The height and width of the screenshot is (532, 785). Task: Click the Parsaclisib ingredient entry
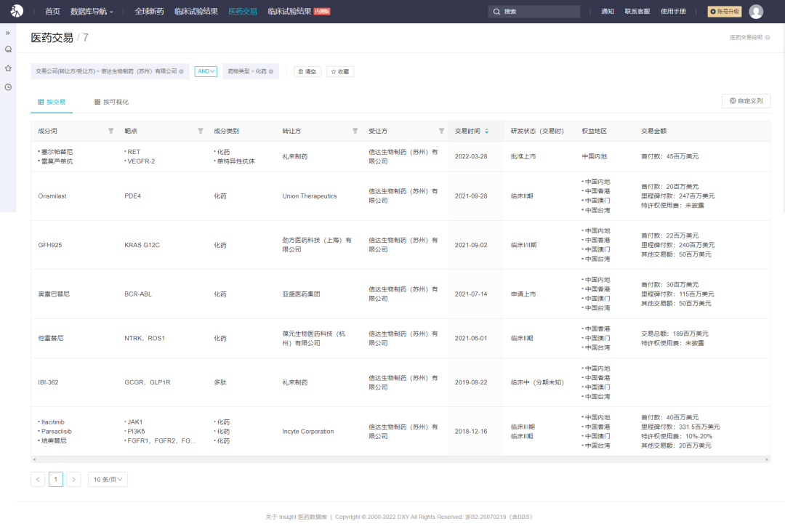click(x=57, y=432)
